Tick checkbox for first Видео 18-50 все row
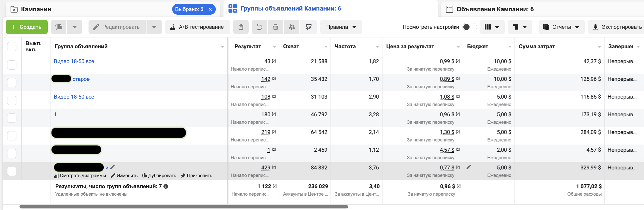 (x=12, y=65)
